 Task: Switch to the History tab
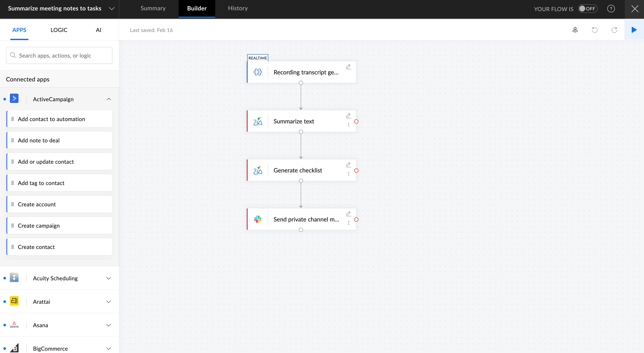(x=237, y=8)
